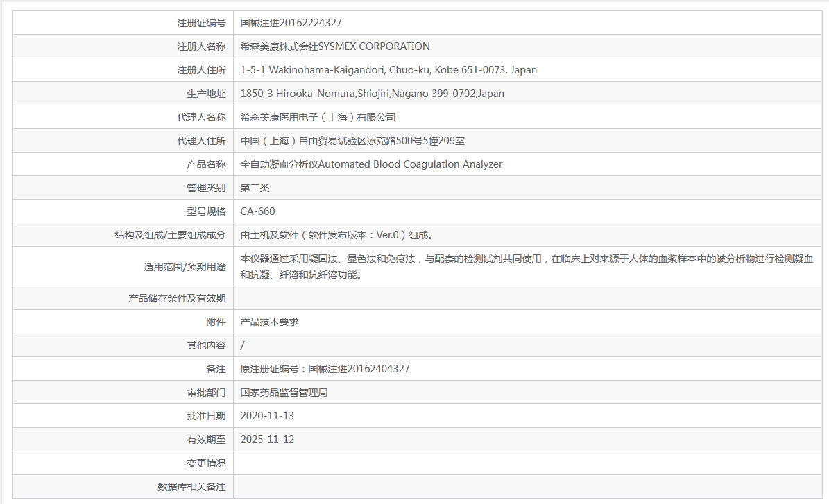This screenshot has height=504, width=829.
Task: Click the 审批部门 label
Action: [x=206, y=392]
